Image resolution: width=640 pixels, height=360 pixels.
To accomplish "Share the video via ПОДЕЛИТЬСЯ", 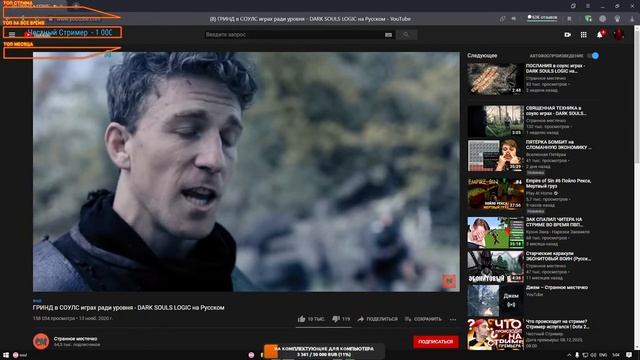I will (x=378, y=319).
